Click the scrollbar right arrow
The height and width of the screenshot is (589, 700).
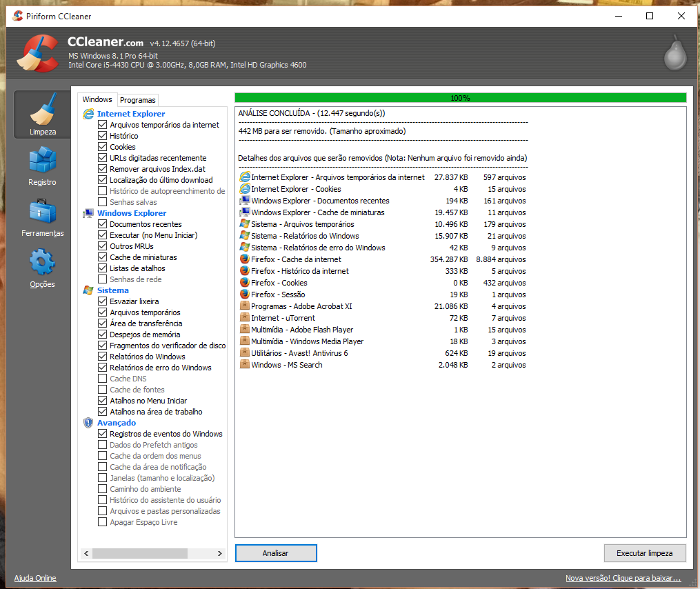point(219,553)
